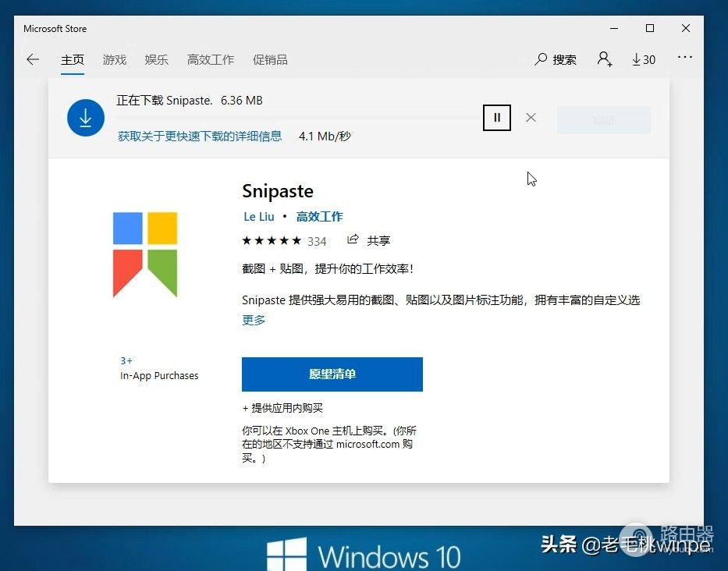The width and height of the screenshot is (728, 571).
Task: Open publisher Le Liu link
Action: click(x=259, y=217)
